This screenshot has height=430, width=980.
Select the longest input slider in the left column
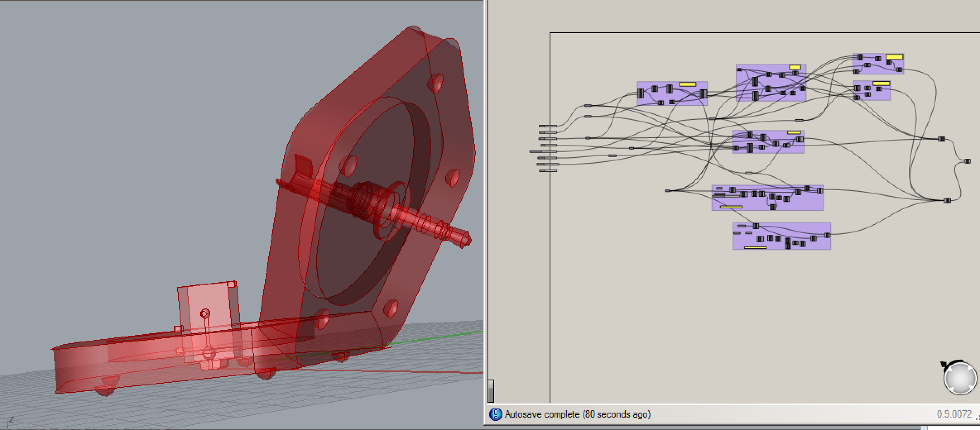543,152
